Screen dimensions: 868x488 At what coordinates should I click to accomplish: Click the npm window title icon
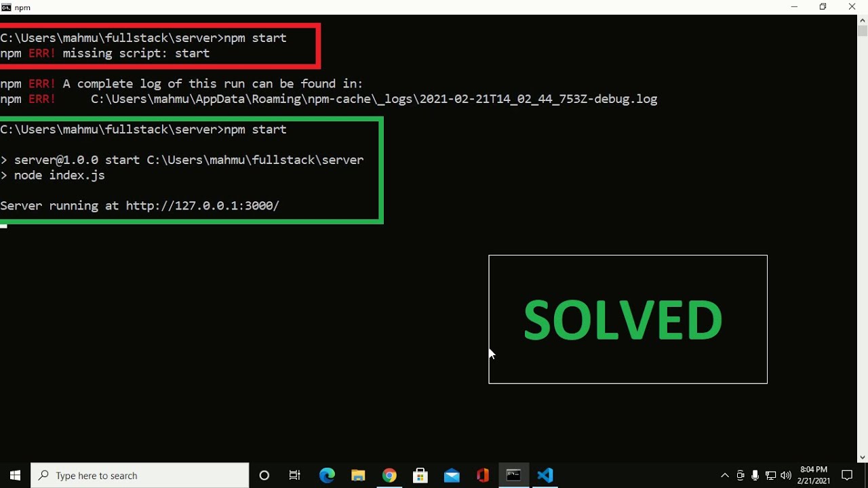click(6, 7)
